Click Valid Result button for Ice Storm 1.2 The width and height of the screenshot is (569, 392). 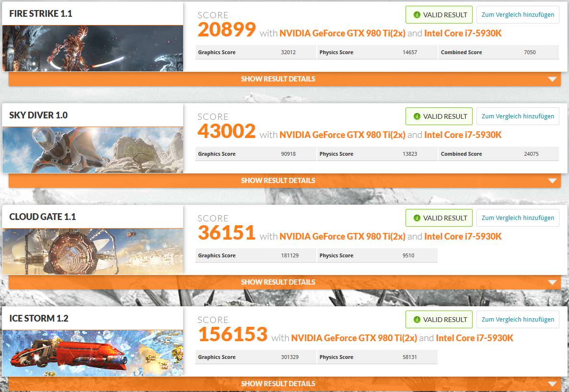(x=439, y=320)
